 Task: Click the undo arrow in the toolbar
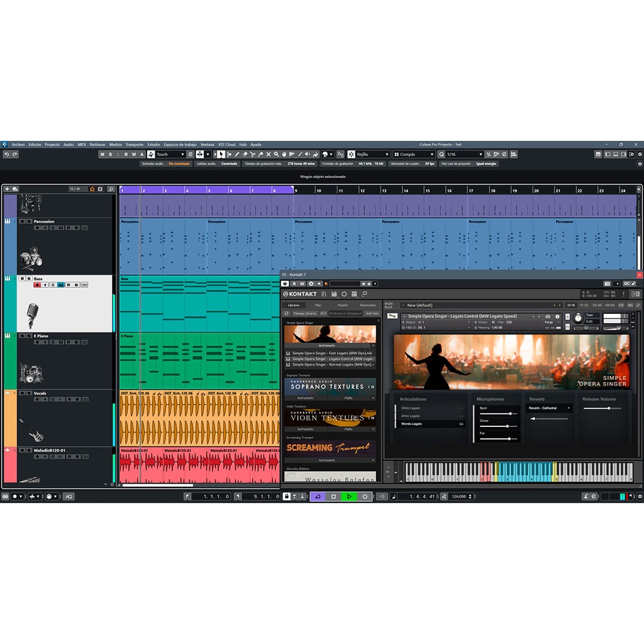6,154
